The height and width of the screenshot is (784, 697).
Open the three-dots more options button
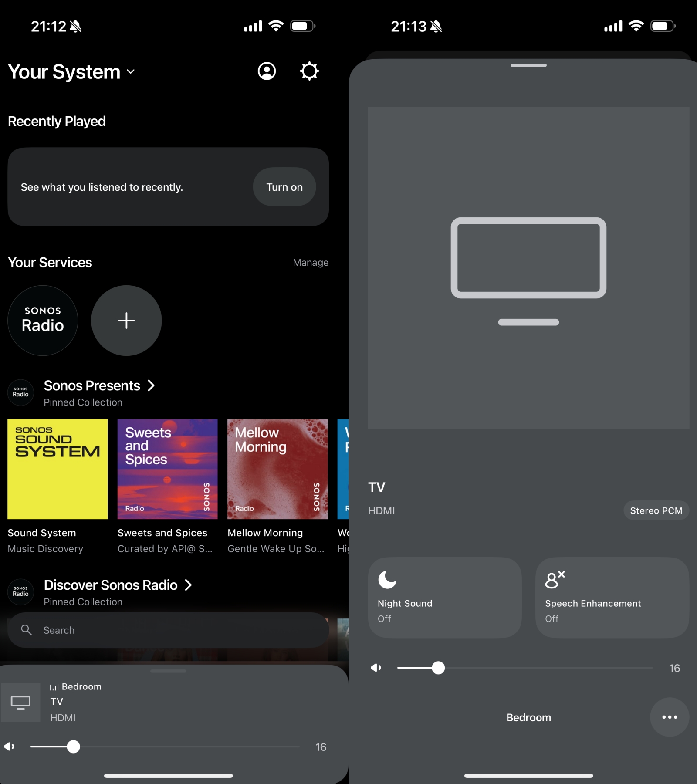pyautogui.click(x=669, y=717)
